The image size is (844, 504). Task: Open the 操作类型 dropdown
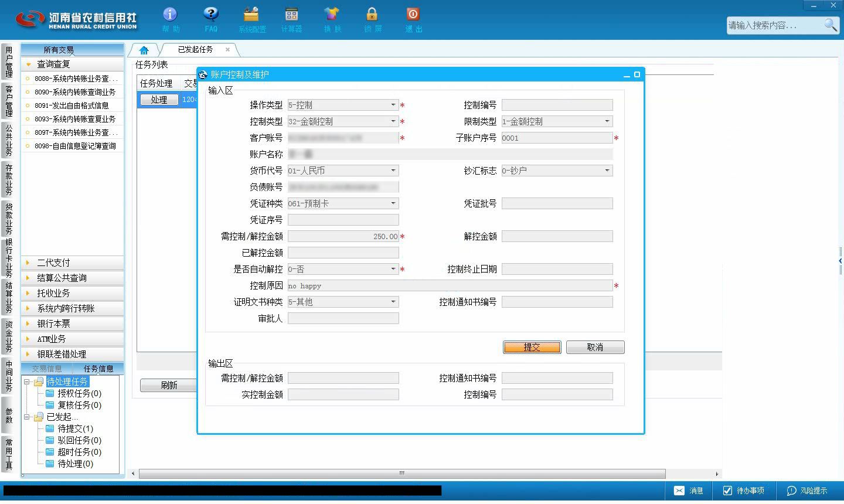point(393,105)
